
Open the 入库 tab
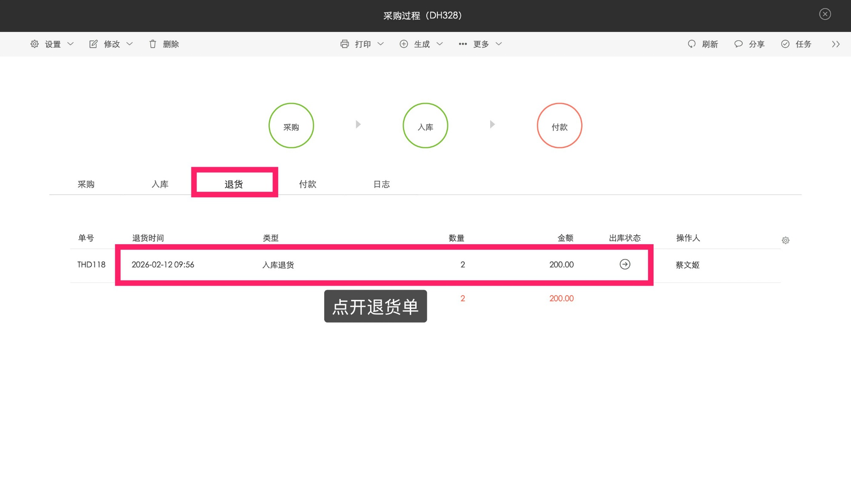(160, 184)
